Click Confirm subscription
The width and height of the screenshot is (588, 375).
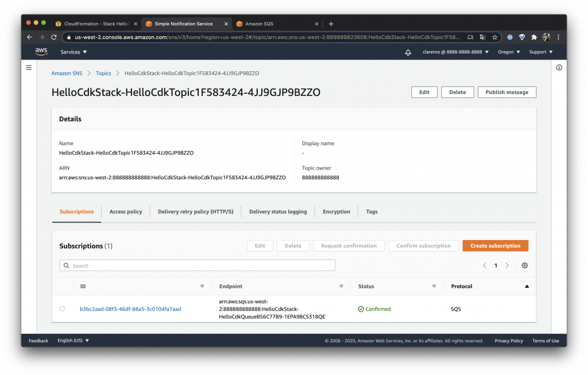pyautogui.click(x=423, y=246)
